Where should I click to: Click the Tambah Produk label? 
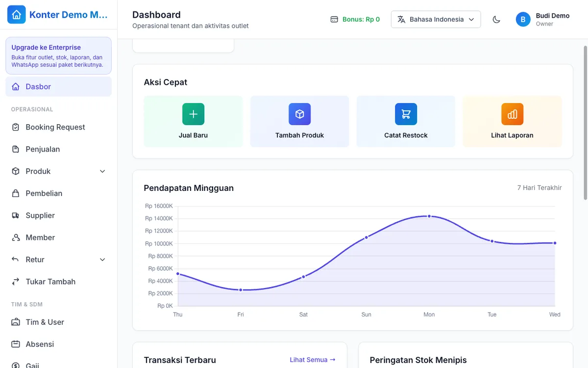[x=299, y=135]
